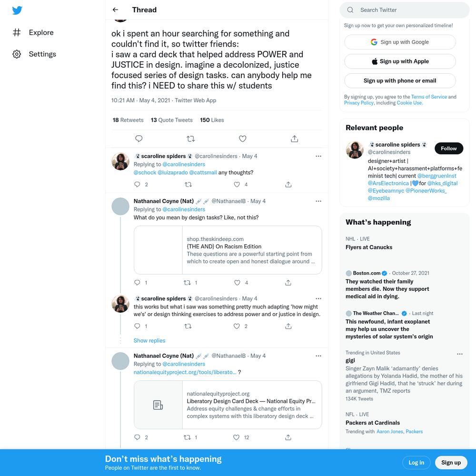Open more options on 'What do you mean' reply
The width and height of the screenshot is (476, 476).
[x=318, y=201]
